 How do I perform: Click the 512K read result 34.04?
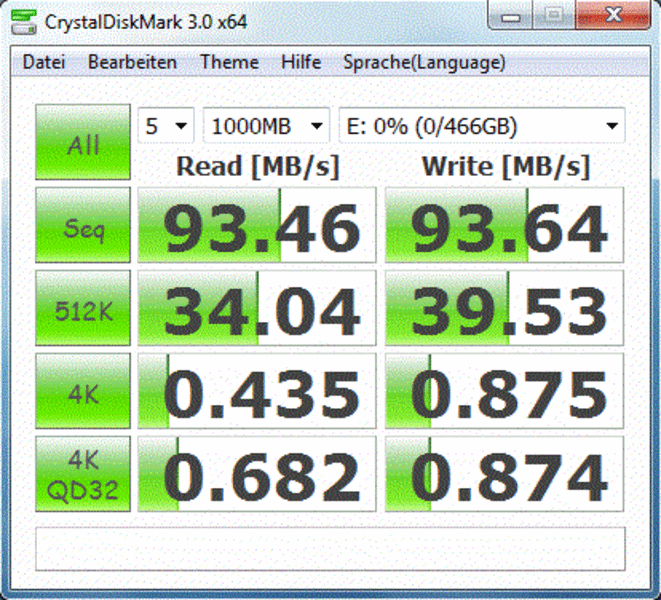click(257, 308)
